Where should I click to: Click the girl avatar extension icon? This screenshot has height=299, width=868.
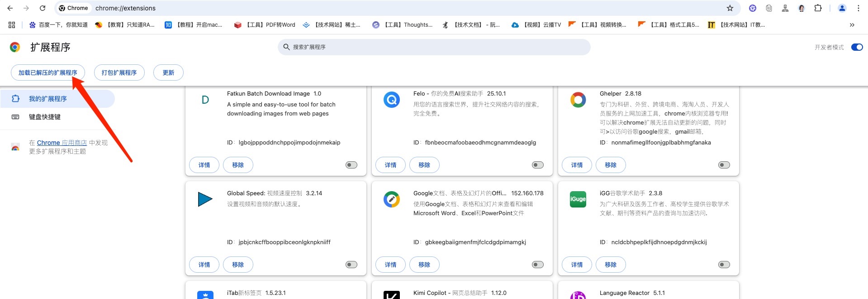click(802, 8)
